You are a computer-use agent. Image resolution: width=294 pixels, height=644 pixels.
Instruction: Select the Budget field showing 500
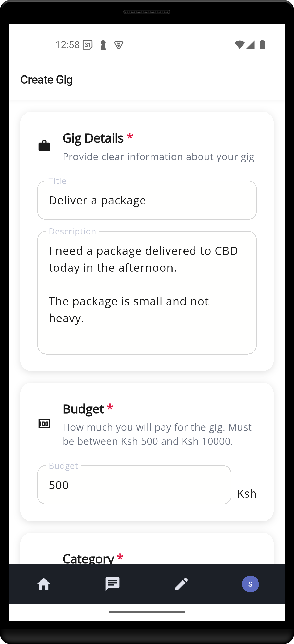(x=134, y=485)
